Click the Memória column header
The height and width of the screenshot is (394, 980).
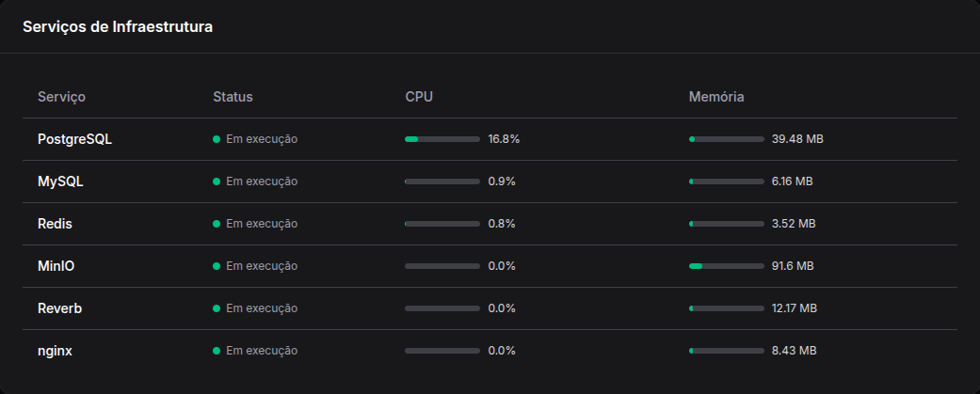click(716, 97)
